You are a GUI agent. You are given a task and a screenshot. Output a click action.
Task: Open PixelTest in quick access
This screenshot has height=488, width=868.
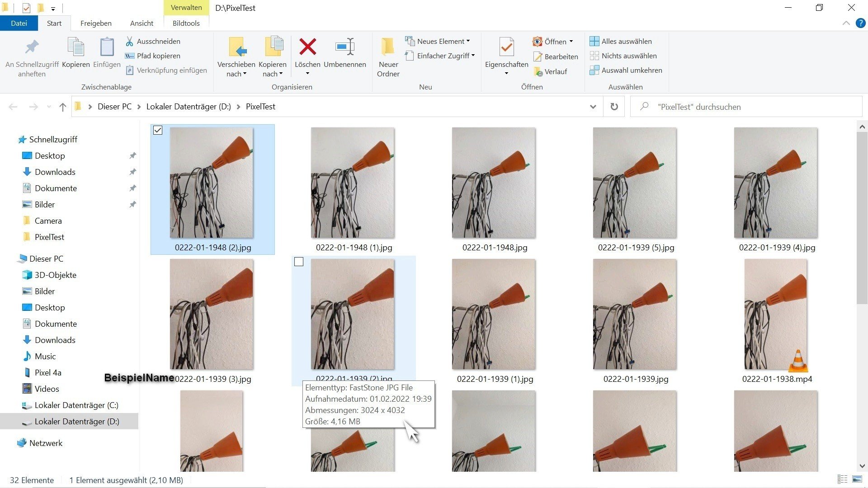click(49, 237)
